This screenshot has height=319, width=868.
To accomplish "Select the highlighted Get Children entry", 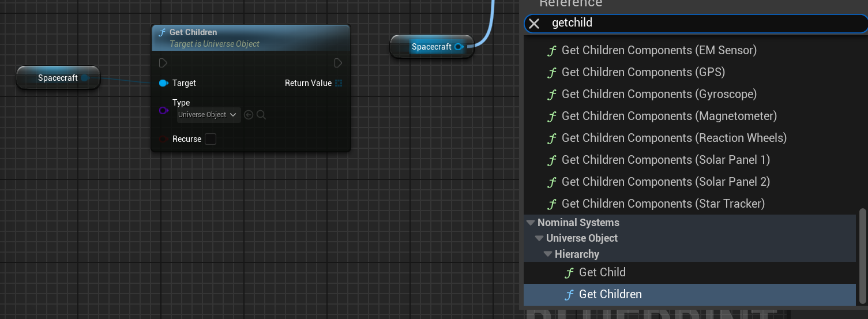I will 610,294.
